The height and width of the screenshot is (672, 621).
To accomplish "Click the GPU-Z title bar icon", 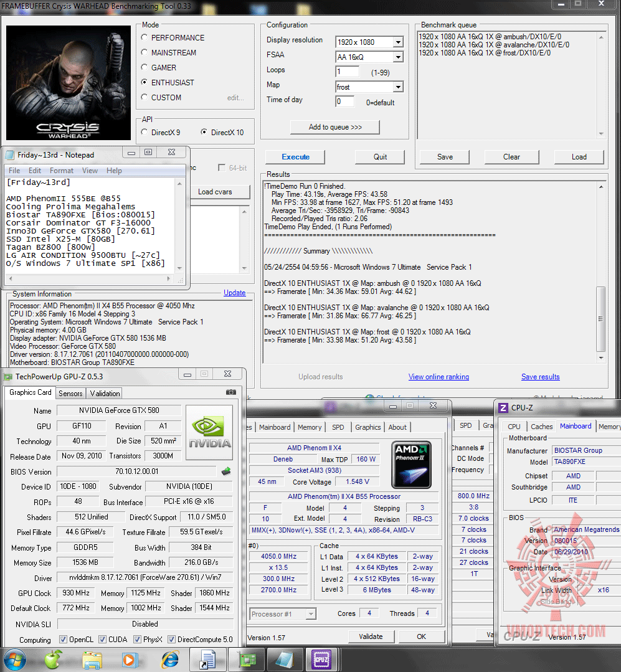I will pos(7,377).
